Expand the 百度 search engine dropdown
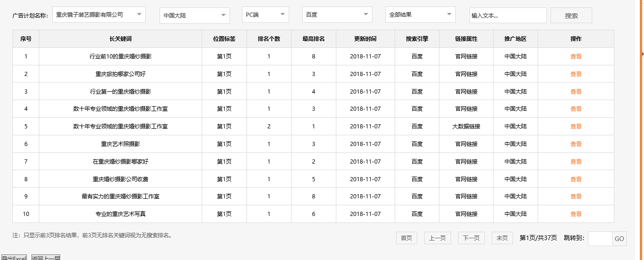 pos(337,15)
